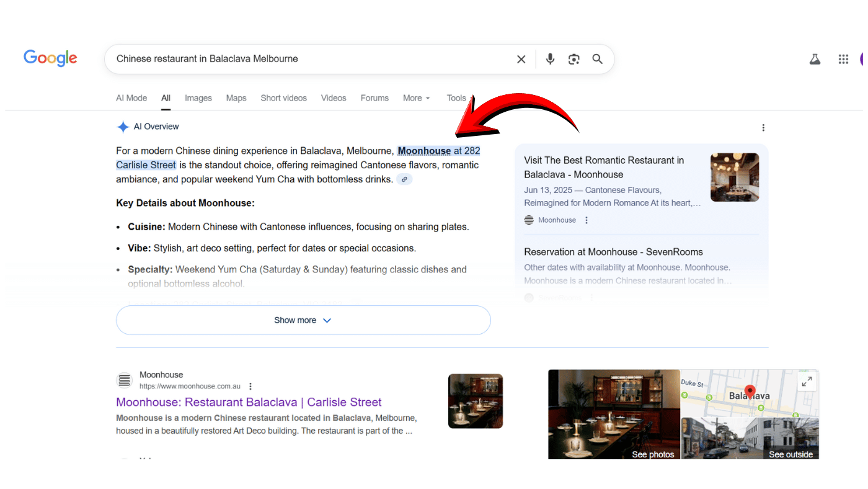
Task: Switch to Images tab
Action: (198, 98)
